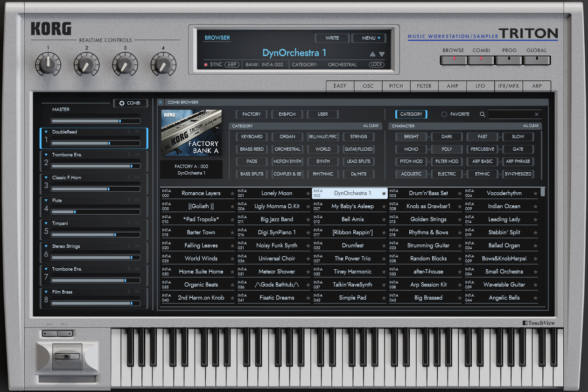Click the WRITE button
Viewport: 588px width, 392px height.
click(332, 38)
